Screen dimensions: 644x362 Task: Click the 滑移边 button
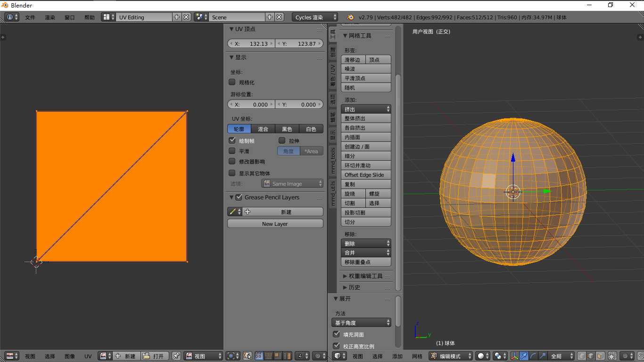353,59
